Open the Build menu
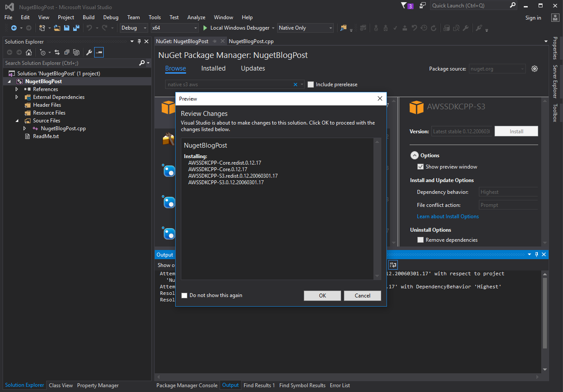 click(88, 17)
